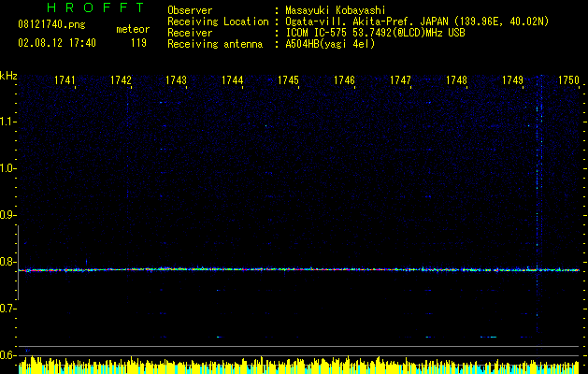Click the gray vertical frequency range bar at left
The width and height of the screenshot is (588, 374).
pyautogui.click(x=18, y=263)
